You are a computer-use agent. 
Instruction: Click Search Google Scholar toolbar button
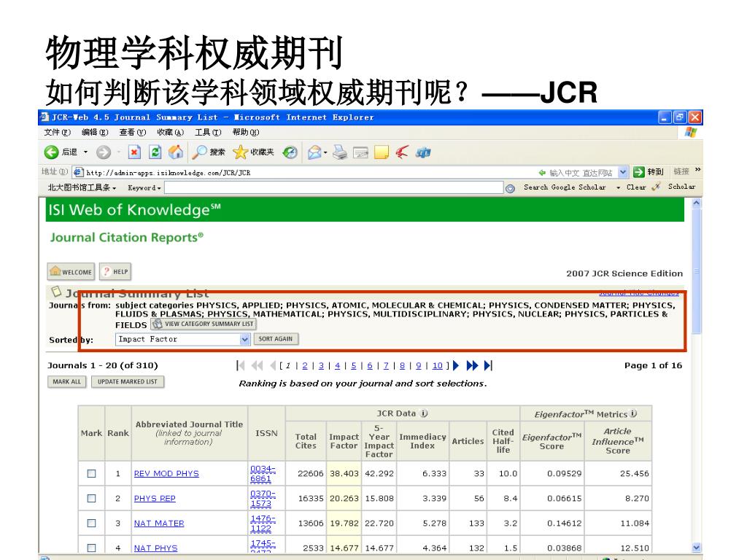pos(565,187)
